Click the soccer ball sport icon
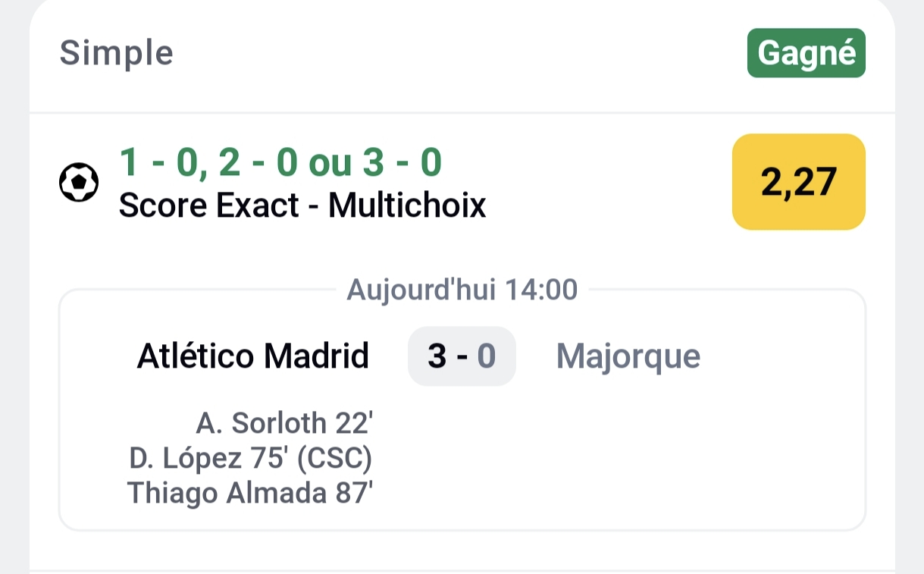The width and height of the screenshot is (924, 574). coord(77,182)
